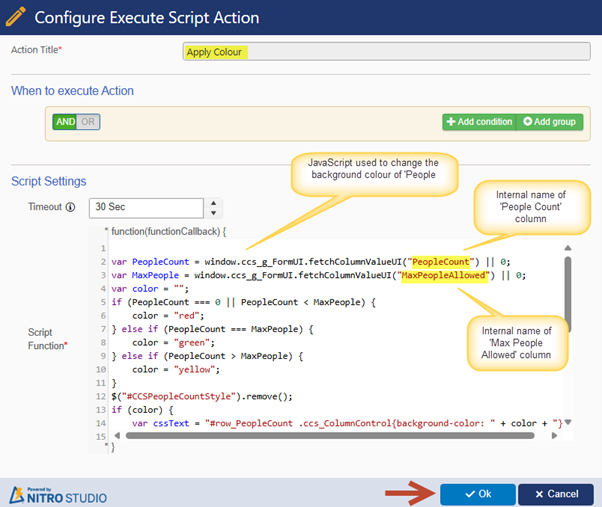Click code line 'var color = "";'

(150, 289)
